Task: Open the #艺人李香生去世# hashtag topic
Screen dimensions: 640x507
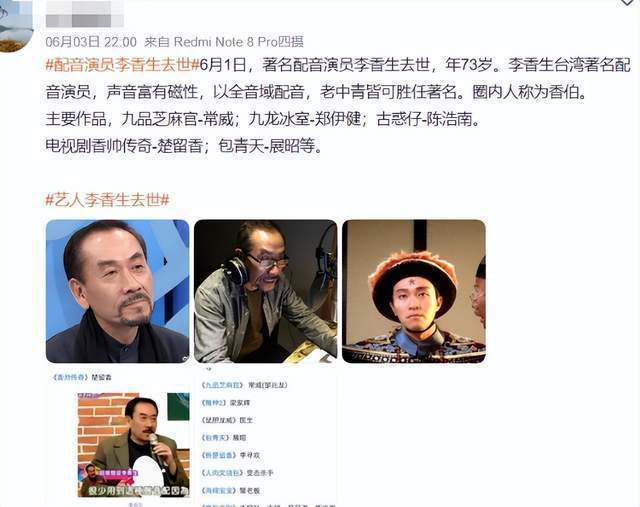Action: click(107, 200)
